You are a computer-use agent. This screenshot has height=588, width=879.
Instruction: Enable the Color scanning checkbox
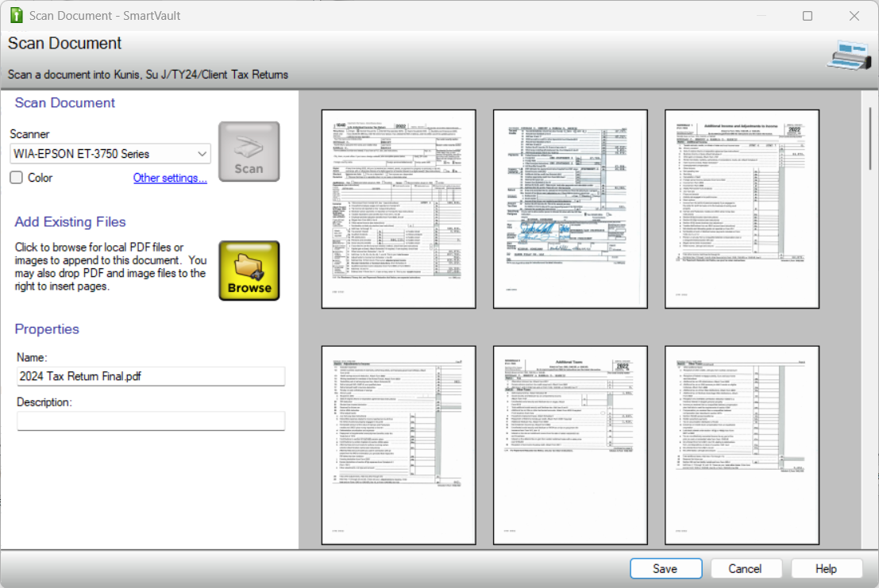(16, 177)
